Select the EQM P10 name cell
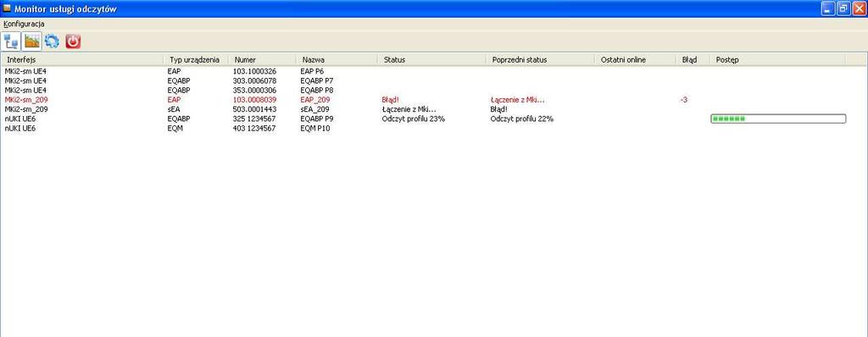868x337 pixels. [x=315, y=129]
